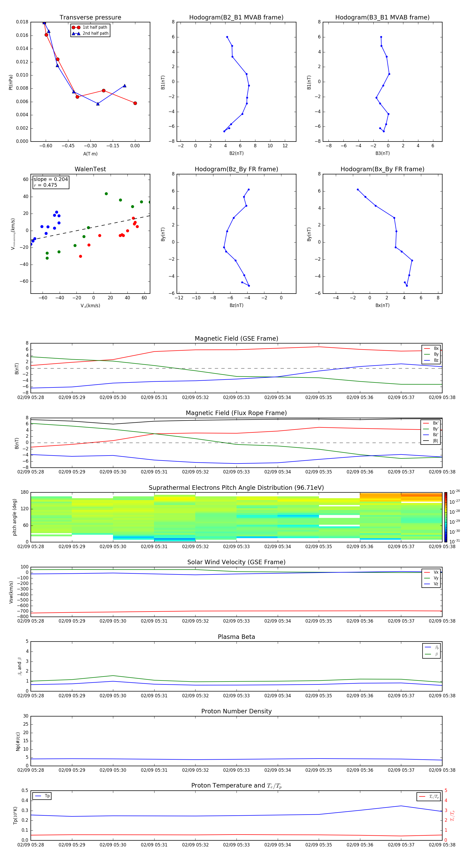Click the 'Hodogram(B3_B1 MVAB frame)' title
The image size is (473, 868).
tap(382, 17)
